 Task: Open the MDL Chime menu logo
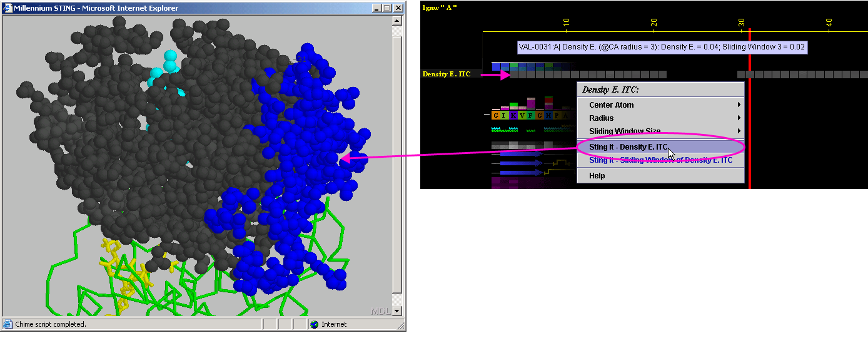tap(380, 311)
